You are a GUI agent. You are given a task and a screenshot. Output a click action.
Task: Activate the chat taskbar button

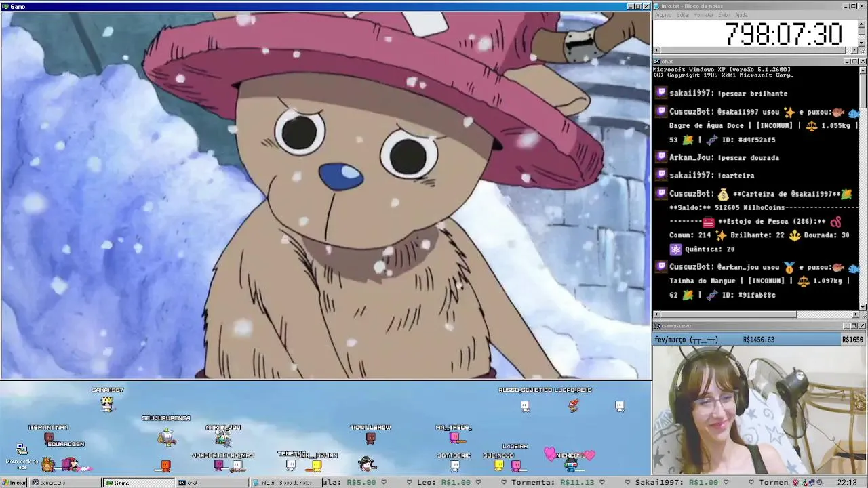coord(212,483)
